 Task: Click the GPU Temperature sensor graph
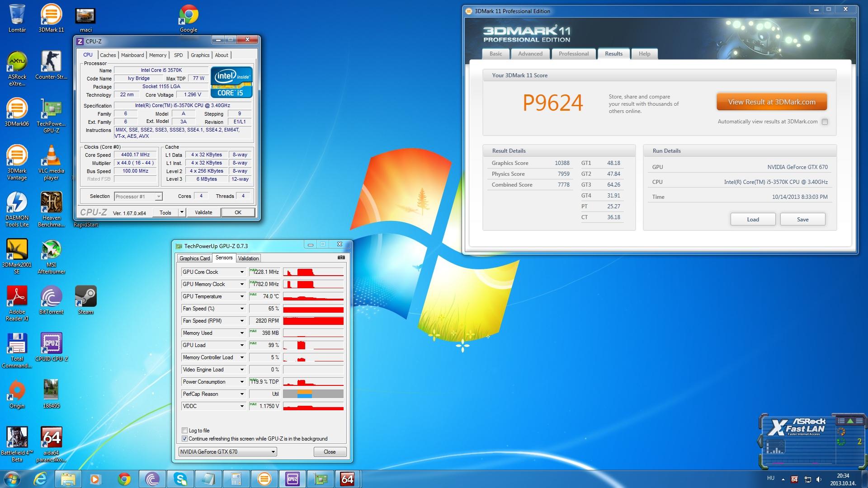313,296
